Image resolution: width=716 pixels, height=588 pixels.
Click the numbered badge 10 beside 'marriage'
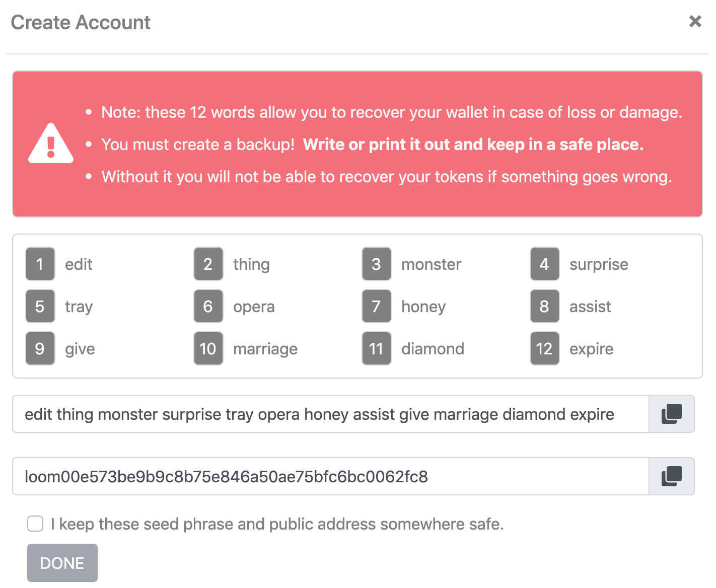(208, 348)
